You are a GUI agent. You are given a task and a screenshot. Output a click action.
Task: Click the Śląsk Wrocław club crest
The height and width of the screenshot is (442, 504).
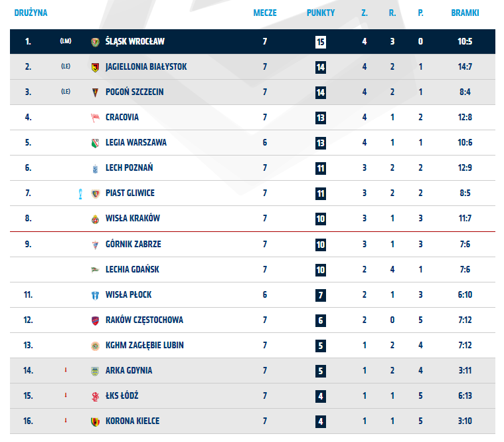[95, 42]
